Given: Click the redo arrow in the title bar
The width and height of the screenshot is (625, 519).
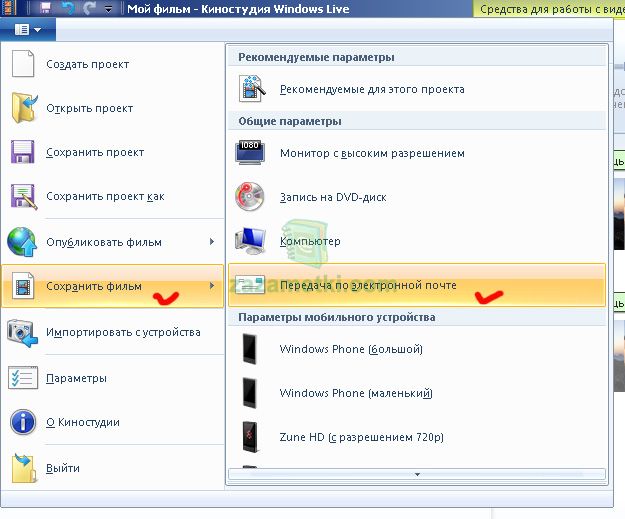Looking at the screenshot, I should pos(90,8).
